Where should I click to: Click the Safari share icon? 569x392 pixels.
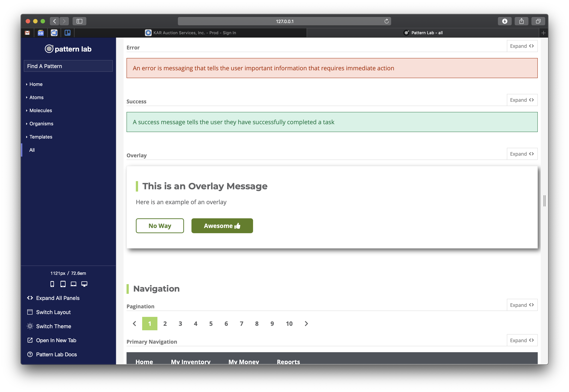521,21
